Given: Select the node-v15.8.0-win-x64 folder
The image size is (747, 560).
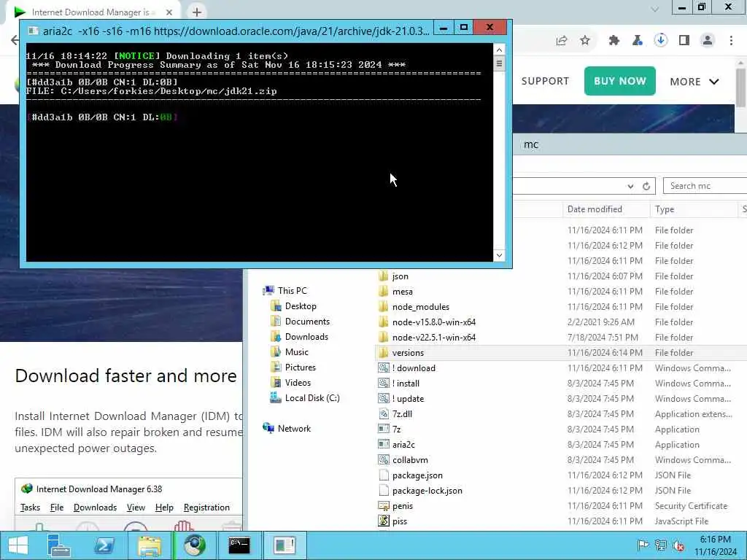Looking at the screenshot, I should point(433,322).
